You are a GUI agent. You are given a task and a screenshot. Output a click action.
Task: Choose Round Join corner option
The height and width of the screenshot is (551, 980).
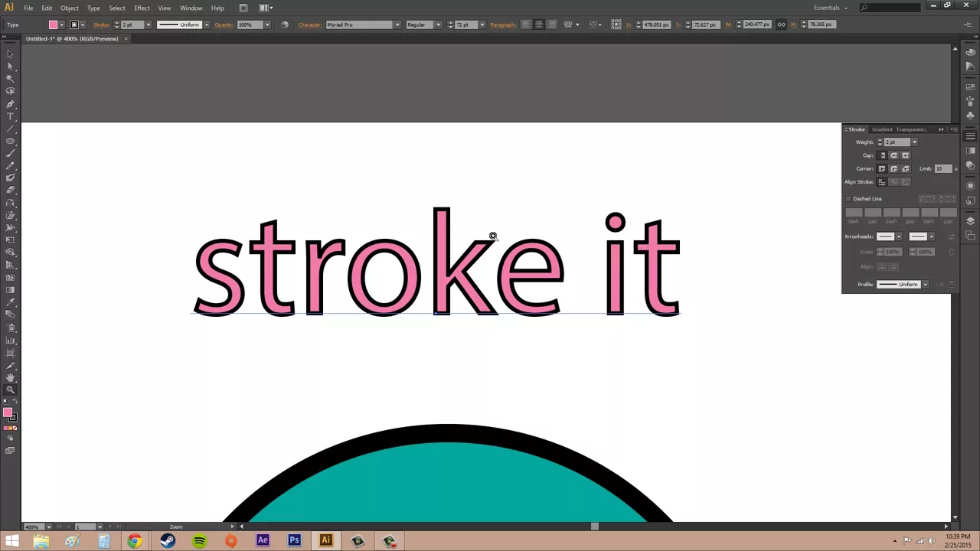click(x=893, y=169)
